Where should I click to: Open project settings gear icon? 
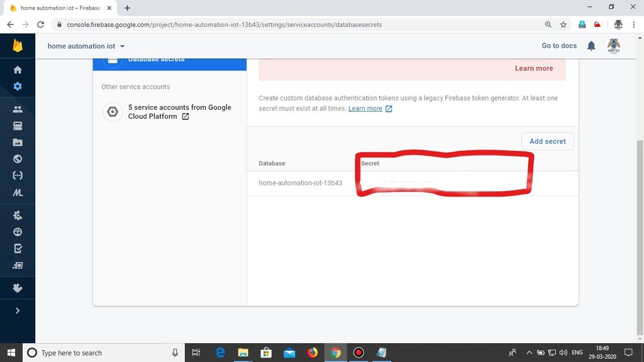(17, 86)
